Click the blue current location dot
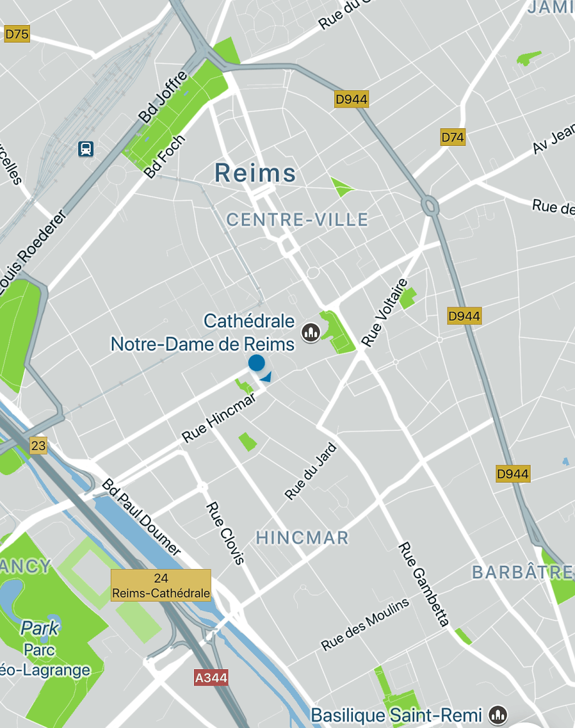This screenshot has width=575, height=728. (x=257, y=362)
